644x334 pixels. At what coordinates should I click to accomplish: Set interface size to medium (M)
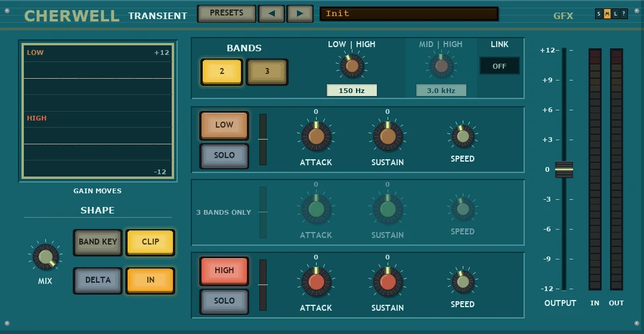(x=607, y=14)
